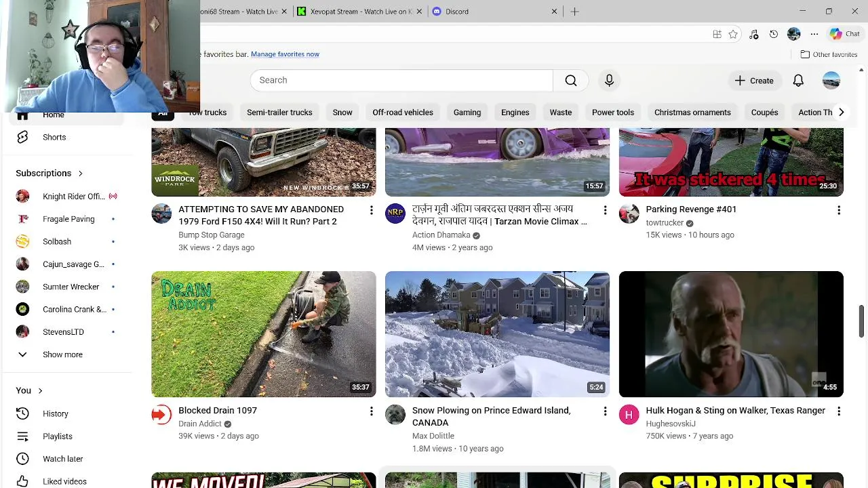Open options for Ford F150 video
Viewport: 868px width, 488px height.
[371, 210]
